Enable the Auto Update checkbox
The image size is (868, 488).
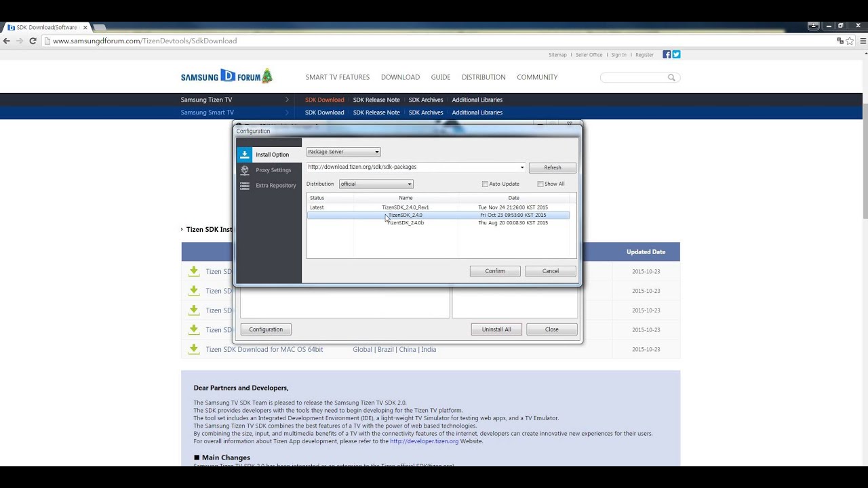[x=485, y=184]
